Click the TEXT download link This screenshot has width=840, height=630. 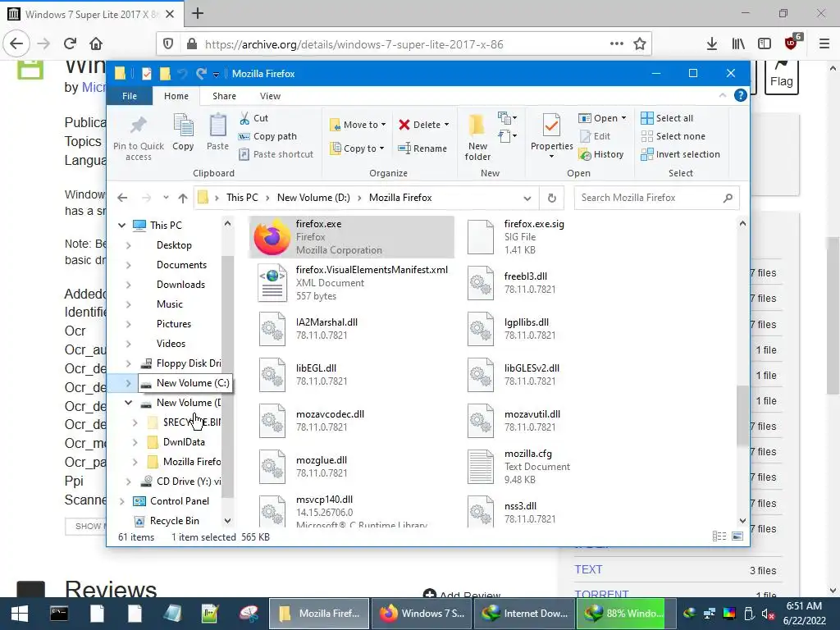(x=588, y=569)
